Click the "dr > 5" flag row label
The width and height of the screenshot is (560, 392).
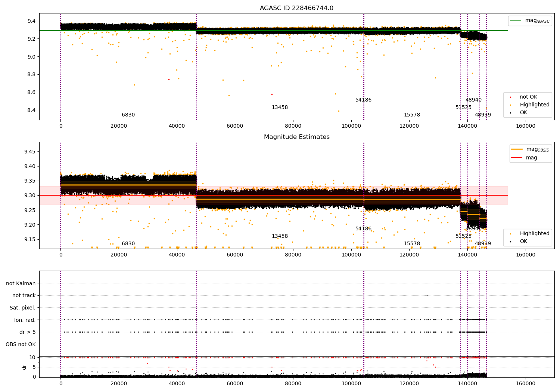[x=28, y=332]
